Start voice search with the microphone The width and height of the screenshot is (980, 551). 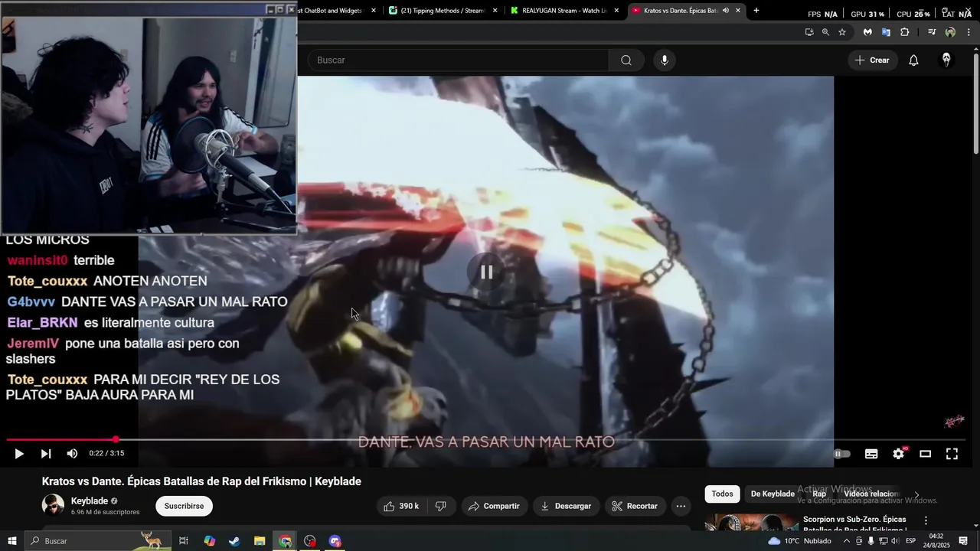tap(664, 60)
